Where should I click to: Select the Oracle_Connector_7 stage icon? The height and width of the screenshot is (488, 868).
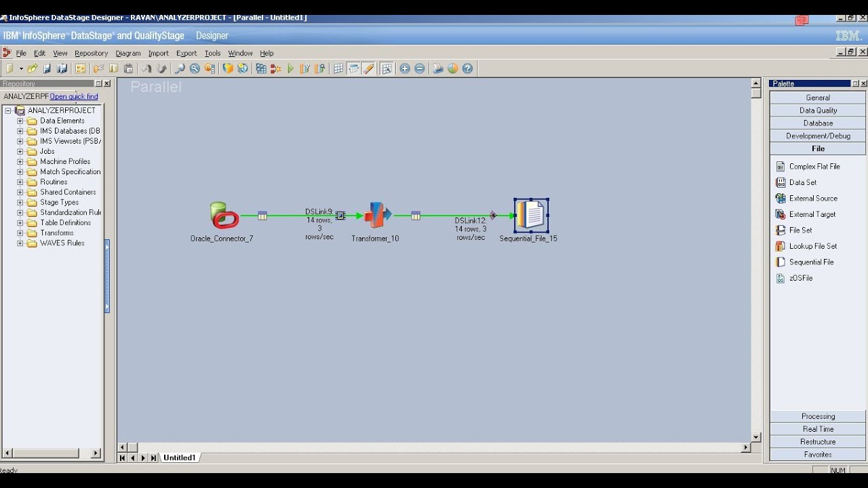224,216
